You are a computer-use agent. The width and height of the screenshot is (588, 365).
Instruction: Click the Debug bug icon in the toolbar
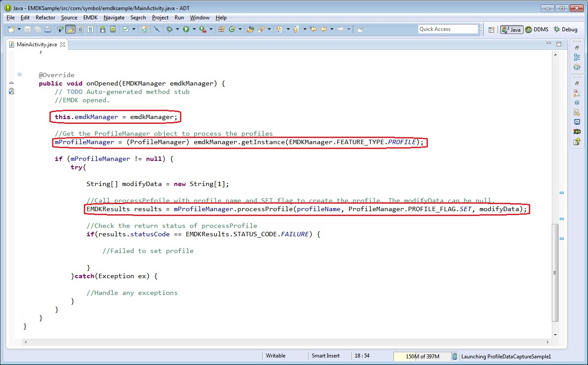[x=170, y=29]
